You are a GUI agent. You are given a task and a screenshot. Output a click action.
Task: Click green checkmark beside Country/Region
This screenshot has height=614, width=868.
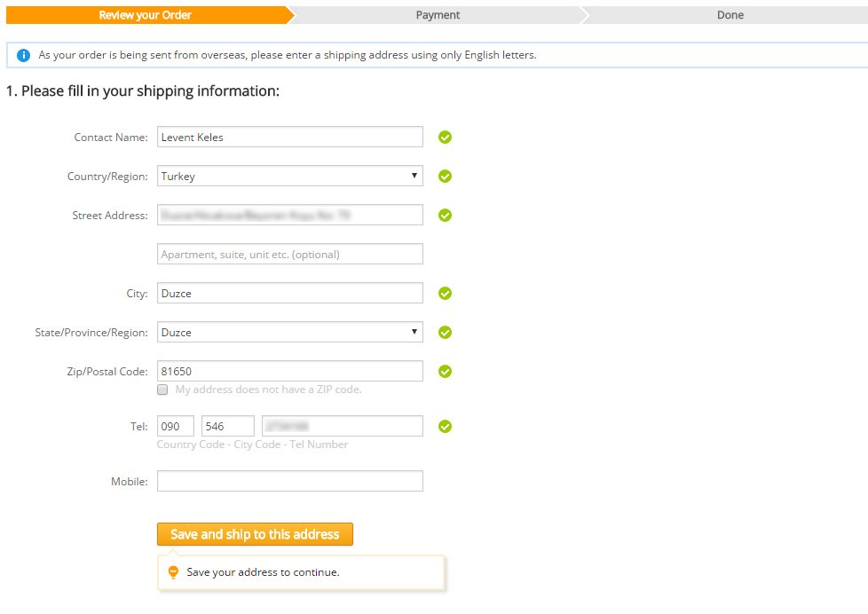(446, 177)
